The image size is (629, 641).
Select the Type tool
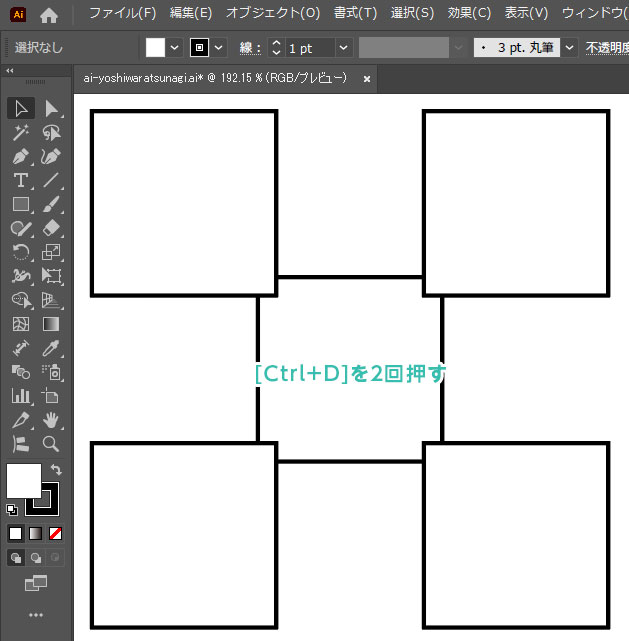[21, 180]
